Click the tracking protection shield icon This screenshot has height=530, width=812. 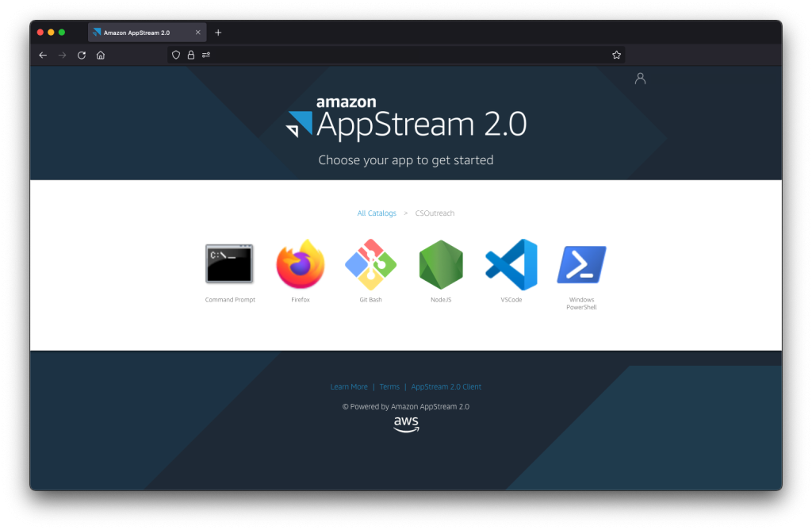tap(175, 55)
